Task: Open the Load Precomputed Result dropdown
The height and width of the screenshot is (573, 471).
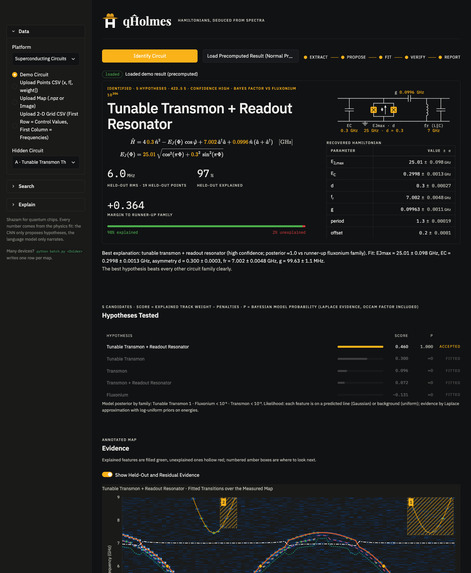Action: pyautogui.click(x=250, y=56)
